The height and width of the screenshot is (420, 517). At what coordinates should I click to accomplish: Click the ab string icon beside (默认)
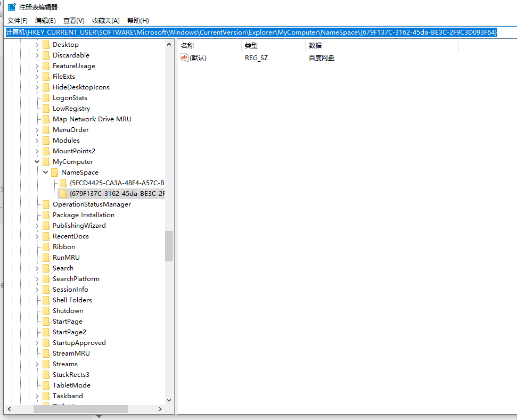point(184,58)
